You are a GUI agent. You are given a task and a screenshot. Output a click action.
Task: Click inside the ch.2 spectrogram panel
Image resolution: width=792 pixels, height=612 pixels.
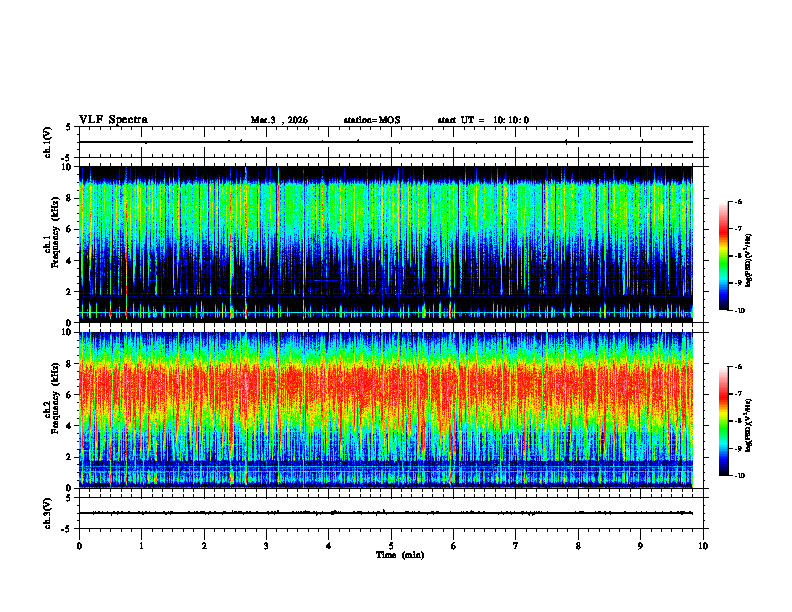386,410
